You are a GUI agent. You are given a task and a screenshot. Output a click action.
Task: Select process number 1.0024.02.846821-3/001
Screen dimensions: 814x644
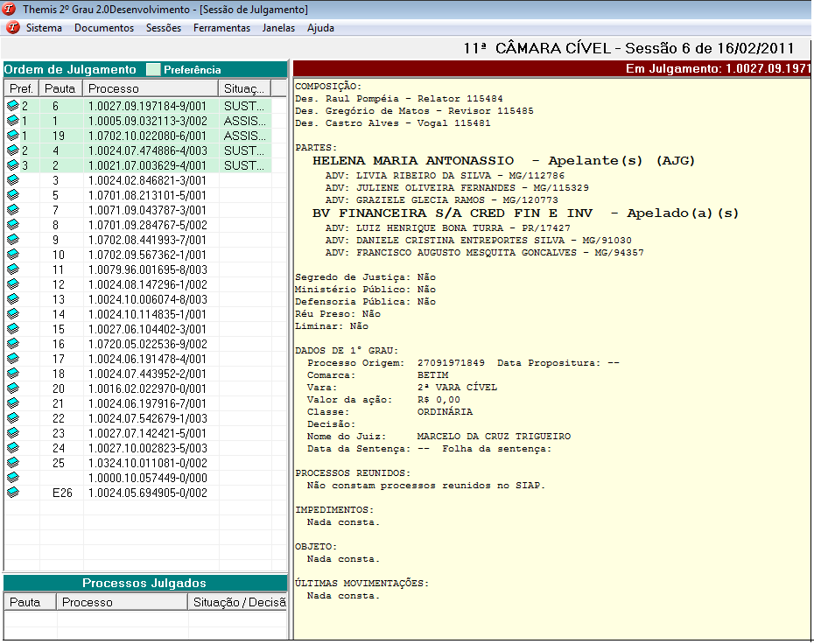tap(147, 180)
